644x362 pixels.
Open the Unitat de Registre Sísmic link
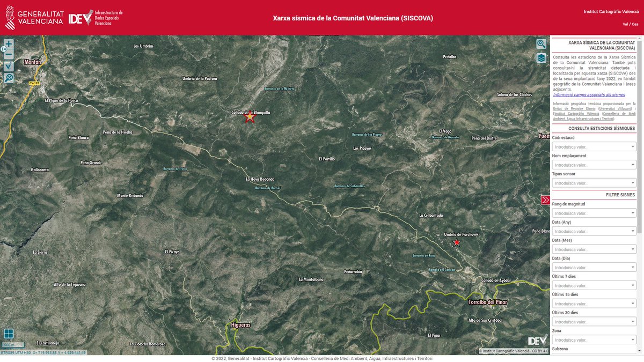[573, 108]
